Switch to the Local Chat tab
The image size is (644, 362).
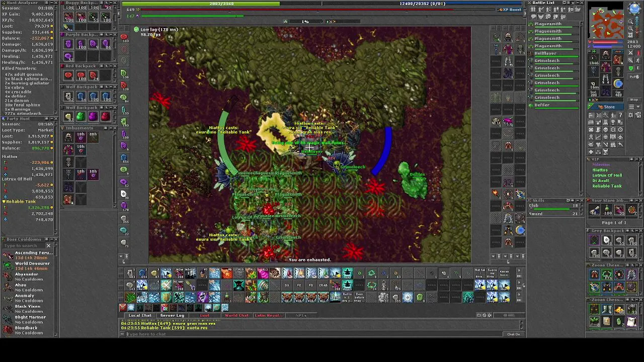140,315
